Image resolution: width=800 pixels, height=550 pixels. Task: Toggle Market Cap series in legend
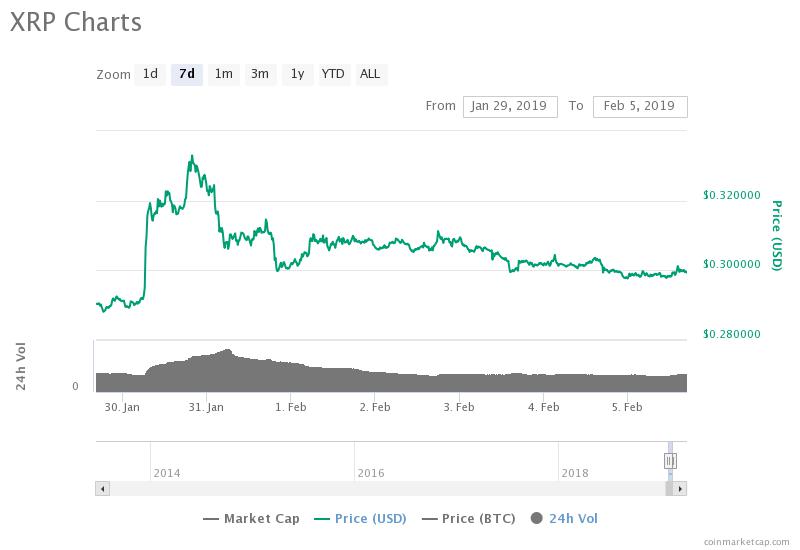coord(252,519)
